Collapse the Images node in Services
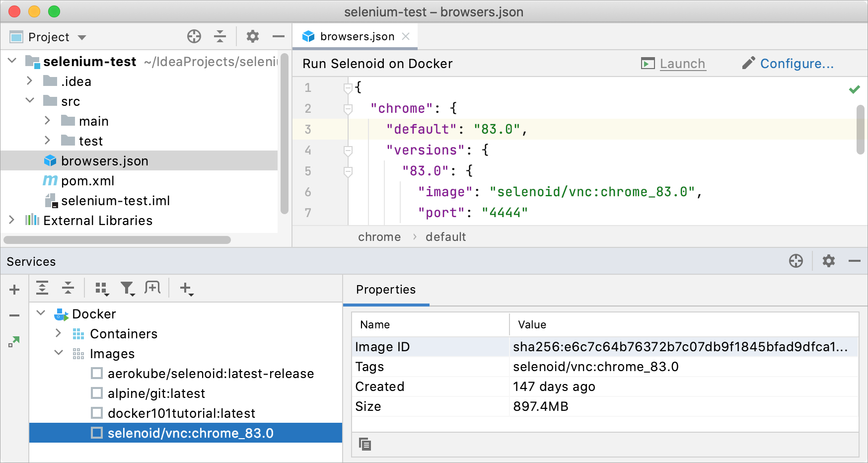 pos(58,353)
